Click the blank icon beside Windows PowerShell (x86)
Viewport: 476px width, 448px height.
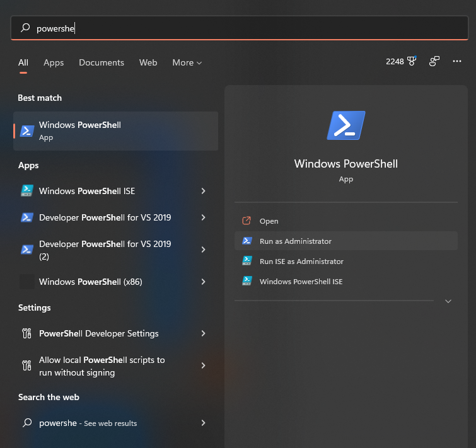[x=27, y=282]
